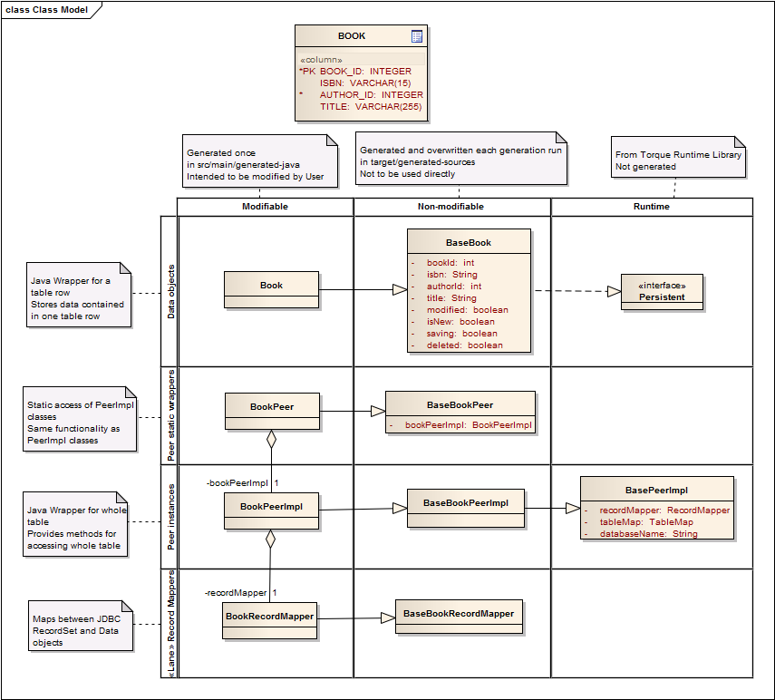This screenshot has width=775, height=700.
Task: Select the 'Maps between JDBC' note
Action: pyautogui.click(x=80, y=625)
